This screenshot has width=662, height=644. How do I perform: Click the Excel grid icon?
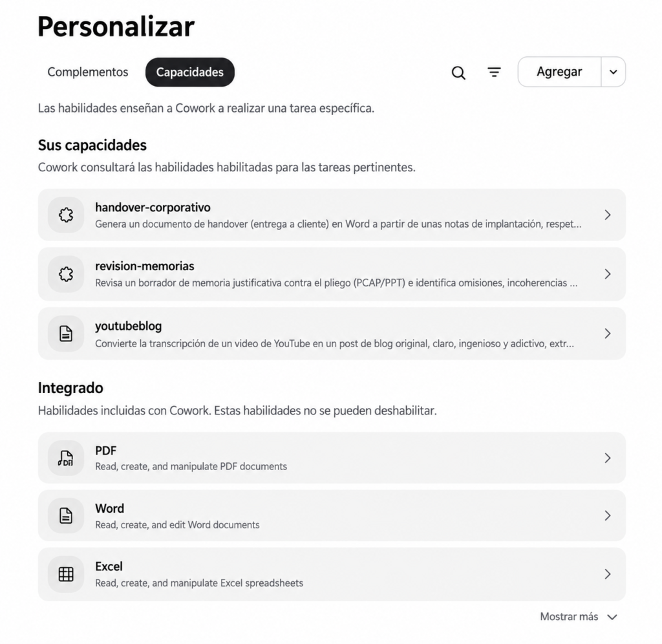(x=66, y=574)
